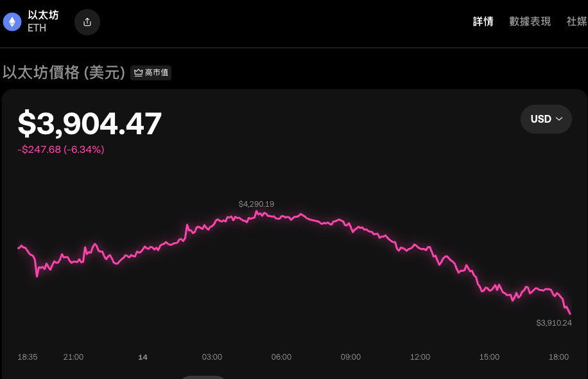588x379 pixels.
Task: Select the 詳情 navigation link
Action: click(483, 21)
